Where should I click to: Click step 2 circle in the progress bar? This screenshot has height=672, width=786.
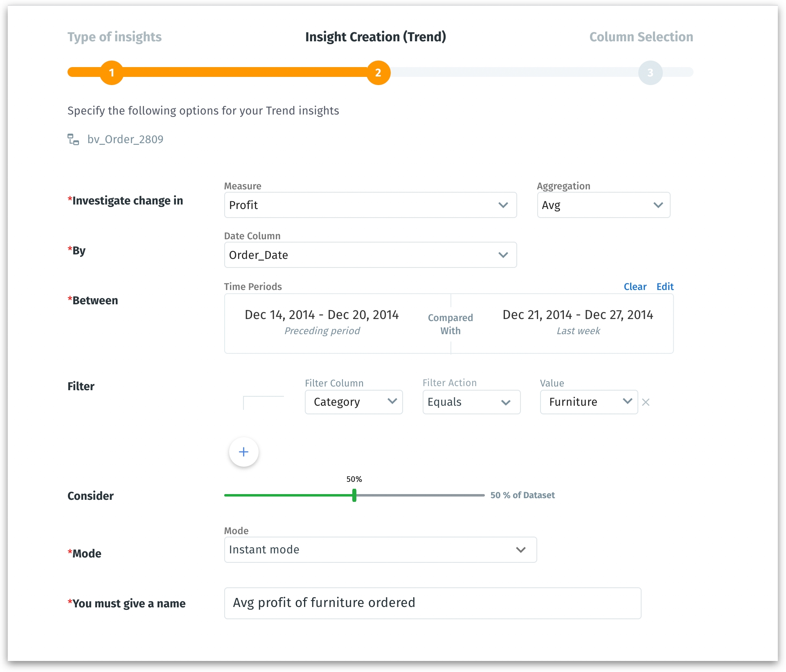point(378,73)
